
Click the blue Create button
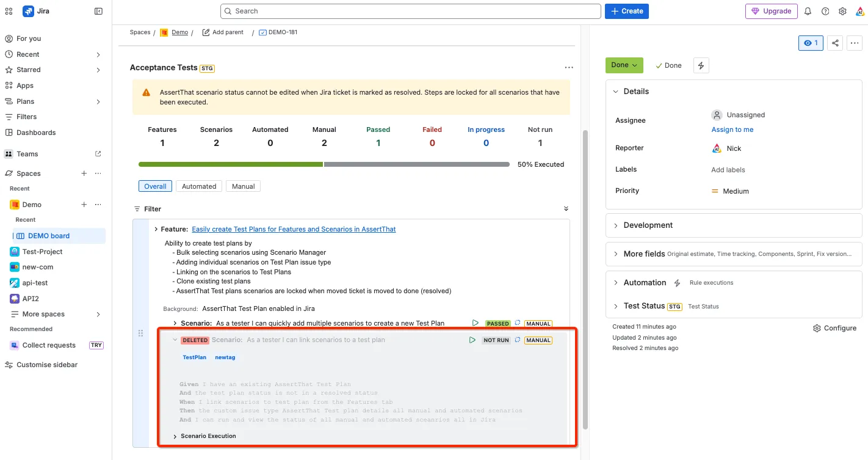click(x=627, y=11)
